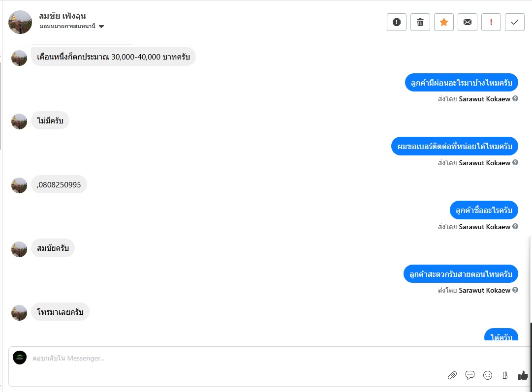Open saved replies speech bubble icon

pyautogui.click(x=470, y=375)
